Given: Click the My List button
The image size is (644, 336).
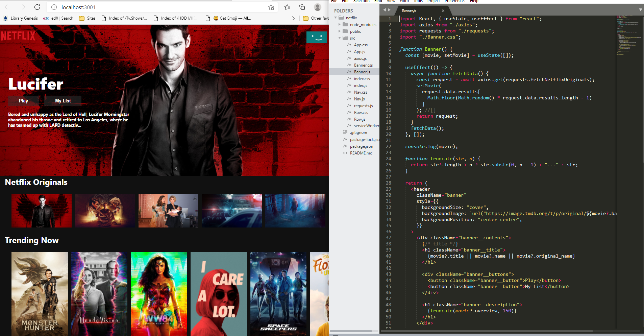Looking at the screenshot, I should (63, 100).
